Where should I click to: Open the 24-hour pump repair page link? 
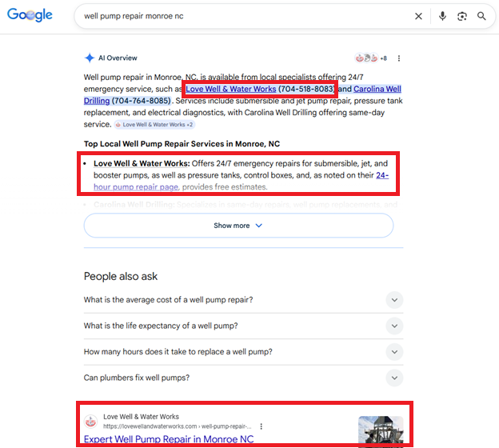(136, 187)
